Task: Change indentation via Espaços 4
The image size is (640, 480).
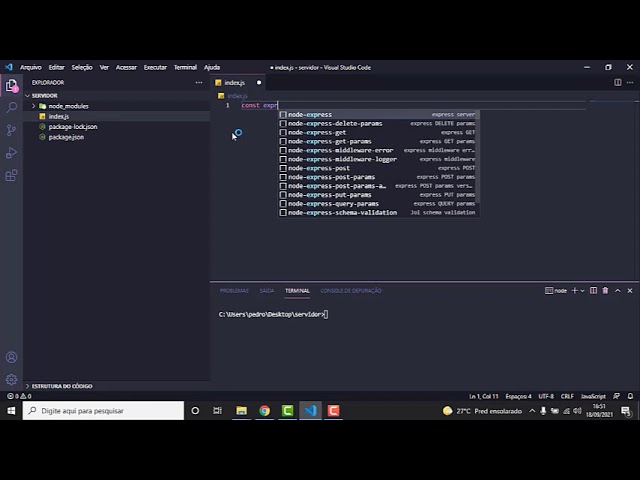Action: point(518,396)
